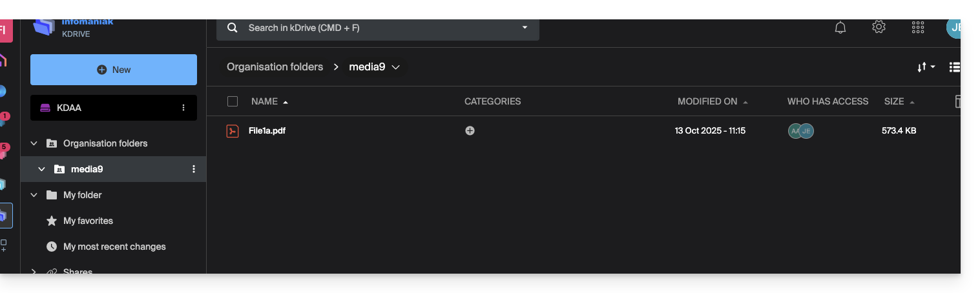
Task: Open My most recent changes
Action: (x=114, y=247)
